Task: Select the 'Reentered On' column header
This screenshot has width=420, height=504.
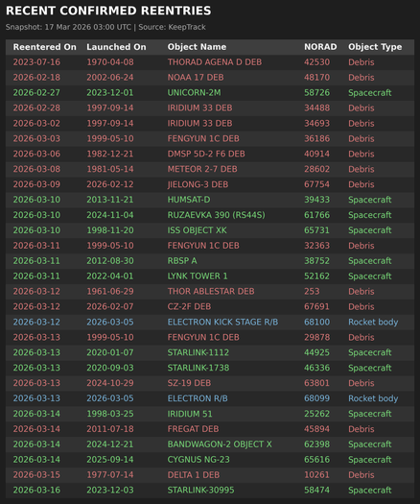Action: tap(45, 47)
